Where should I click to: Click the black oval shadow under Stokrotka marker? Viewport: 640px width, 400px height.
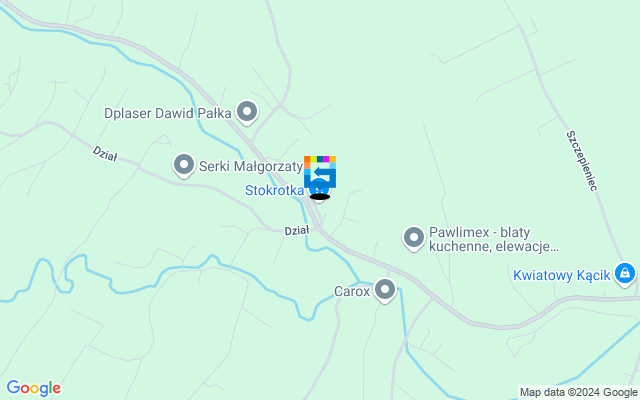(320, 197)
